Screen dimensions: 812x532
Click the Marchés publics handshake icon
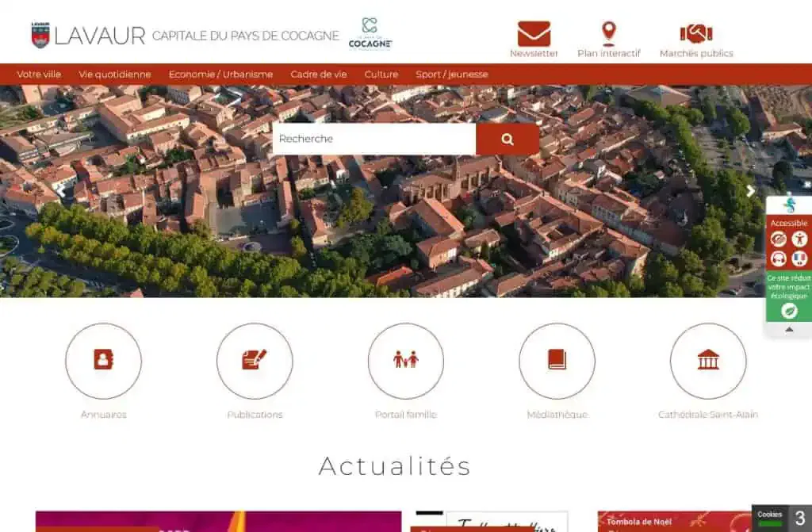695,34
